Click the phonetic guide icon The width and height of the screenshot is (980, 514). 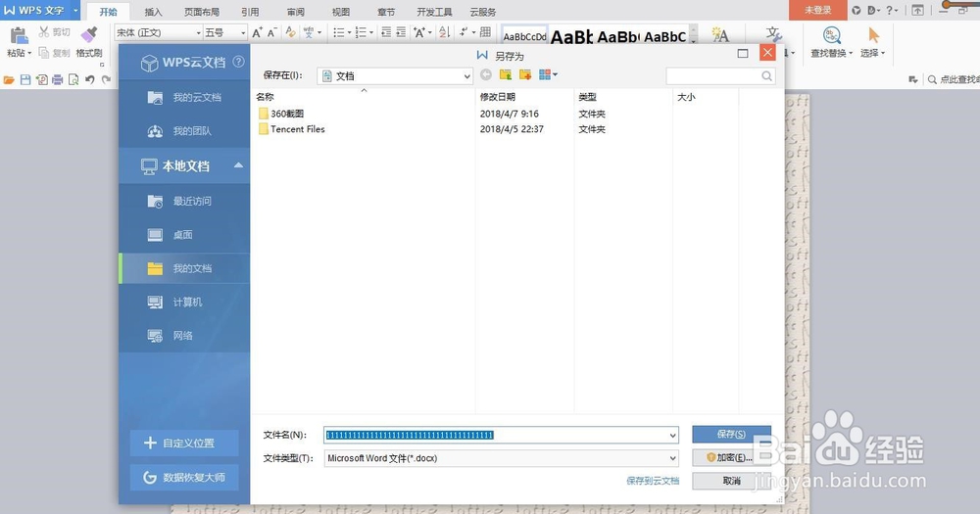tap(309, 32)
